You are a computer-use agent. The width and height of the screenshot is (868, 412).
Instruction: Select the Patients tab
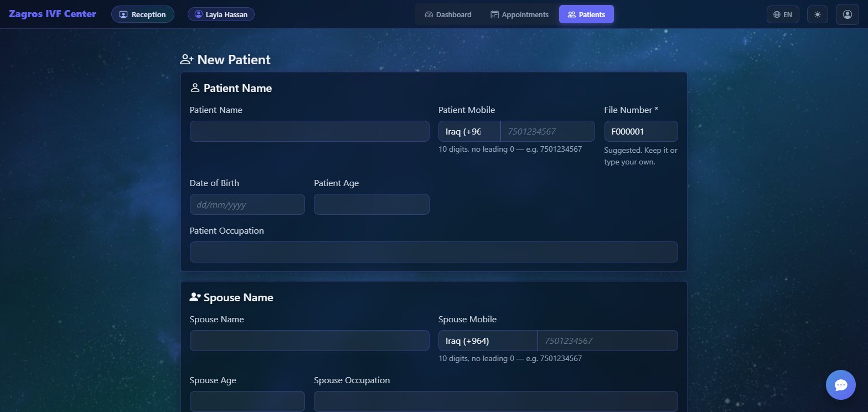[586, 14]
